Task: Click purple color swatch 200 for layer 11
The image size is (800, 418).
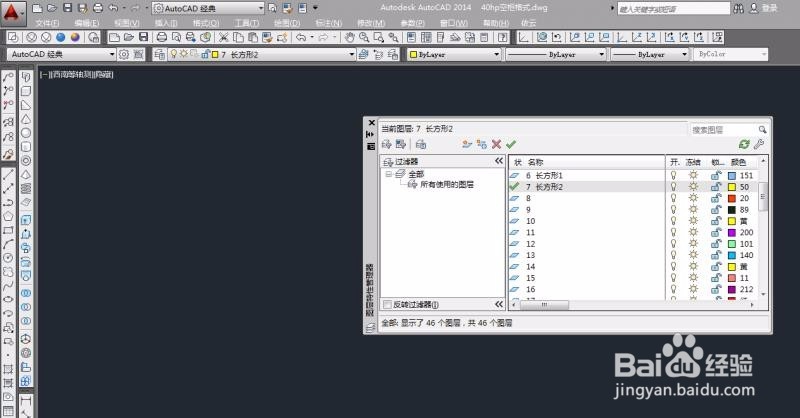Action: [732, 232]
